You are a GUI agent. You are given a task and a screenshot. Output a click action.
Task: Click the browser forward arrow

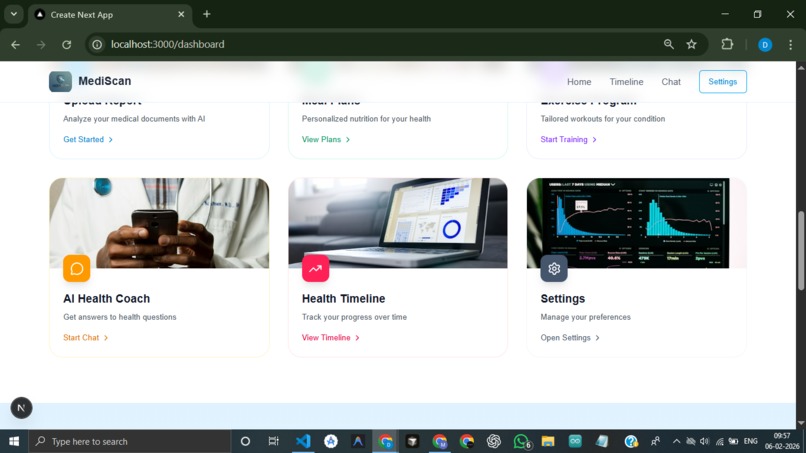tap(41, 45)
